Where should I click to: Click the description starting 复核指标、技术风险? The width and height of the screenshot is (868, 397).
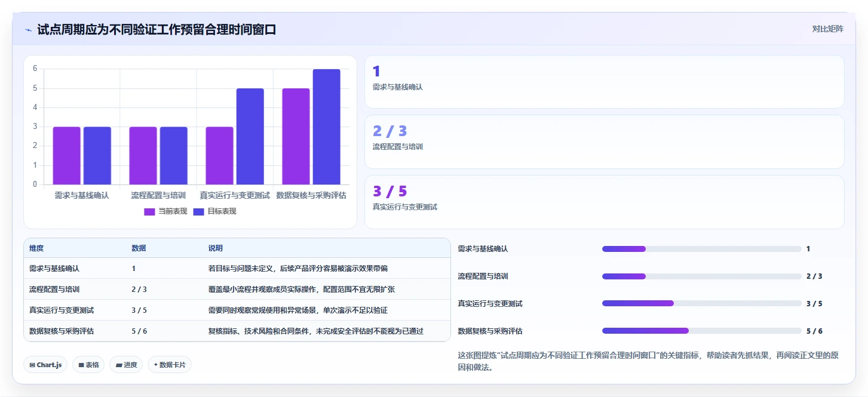point(316,331)
